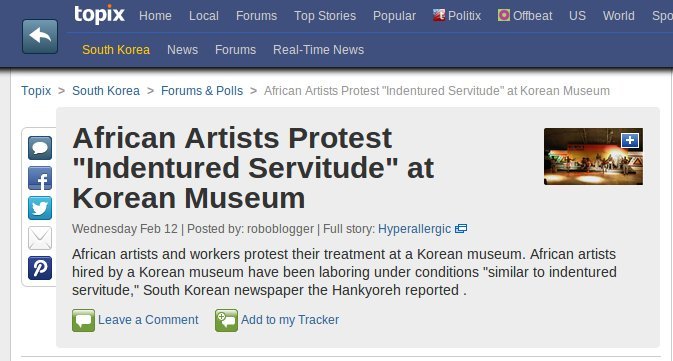Image resolution: width=673 pixels, height=361 pixels.
Task: Open the Politix section
Action: coord(457,15)
